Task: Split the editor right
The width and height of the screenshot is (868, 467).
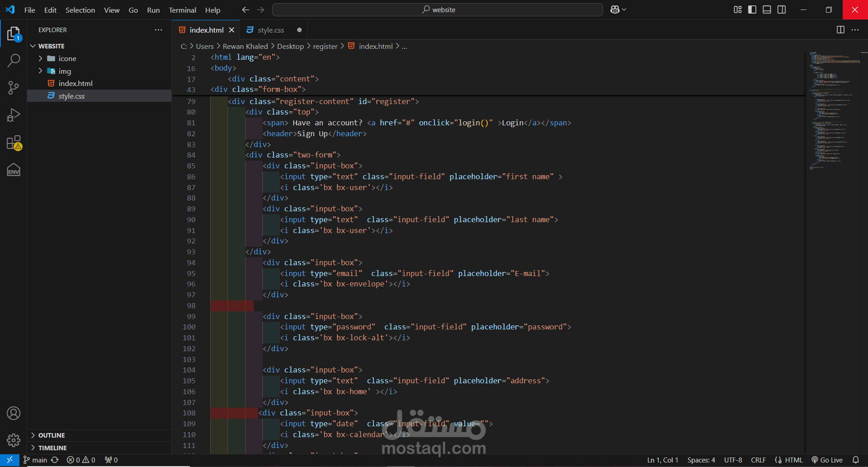Action: (x=840, y=30)
